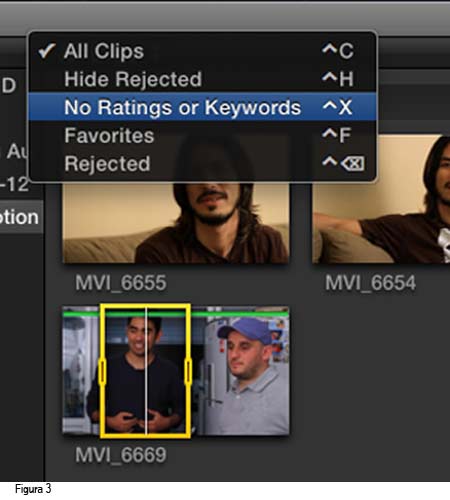Image resolution: width=450 pixels, height=500 pixels.
Task: Click the green favorite bar on MVI_6669
Action: [x=176, y=314]
